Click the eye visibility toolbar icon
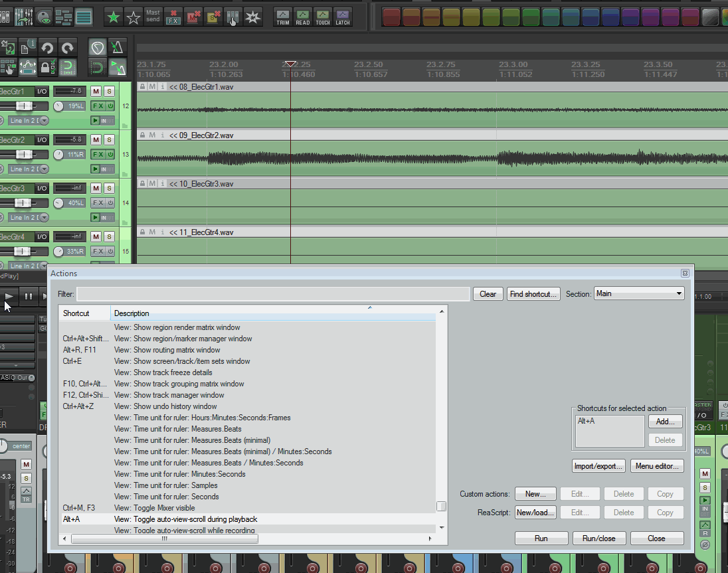 click(44, 18)
